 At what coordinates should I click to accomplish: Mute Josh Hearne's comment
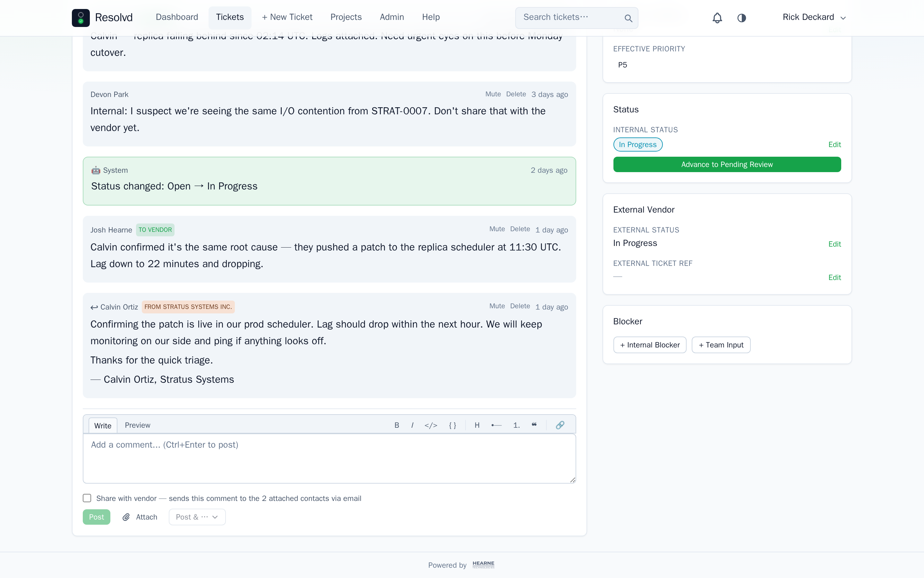[497, 229]
